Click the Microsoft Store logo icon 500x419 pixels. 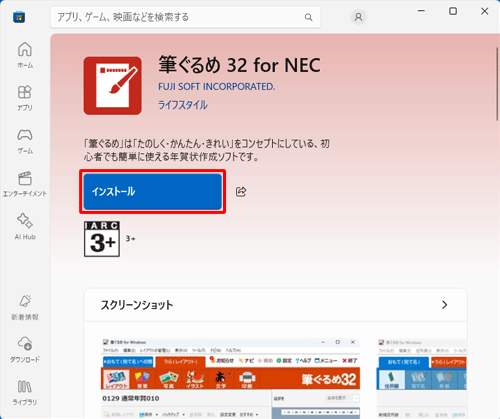click(19, 17)
